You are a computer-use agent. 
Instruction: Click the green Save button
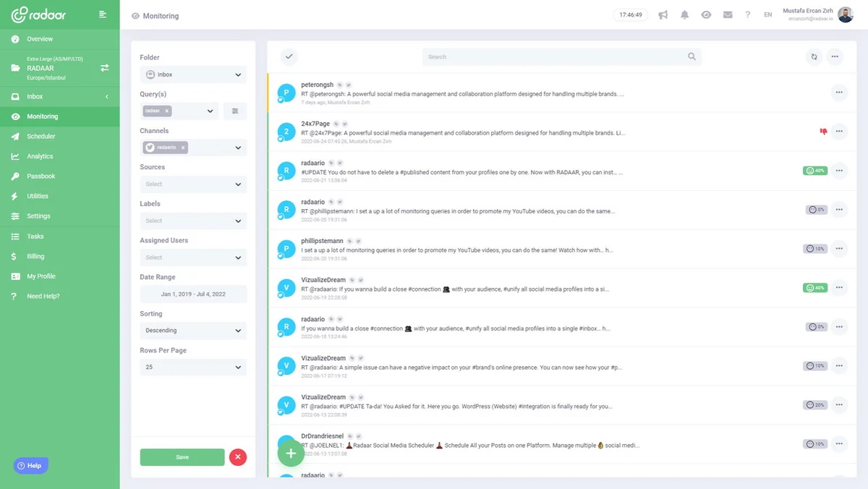click(182, 457)
